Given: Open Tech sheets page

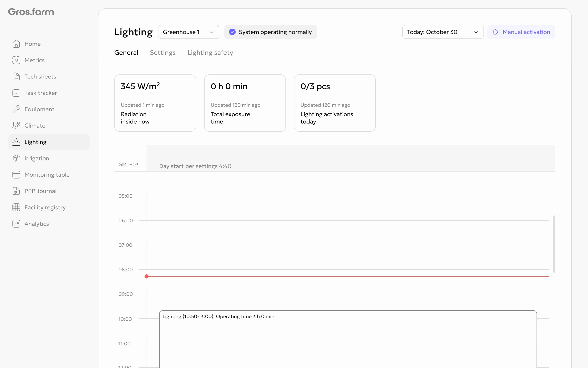Looking at the screenshot, I should (49, 76).
